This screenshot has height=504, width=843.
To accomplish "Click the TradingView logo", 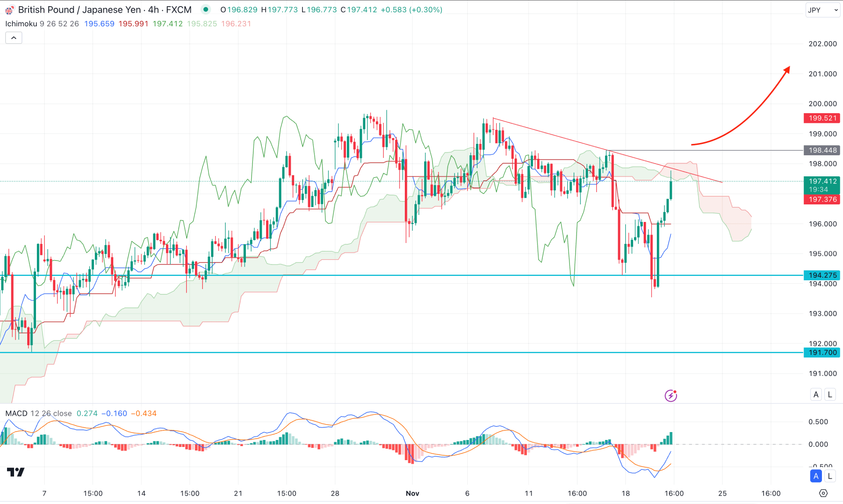I will coord(16,472).
